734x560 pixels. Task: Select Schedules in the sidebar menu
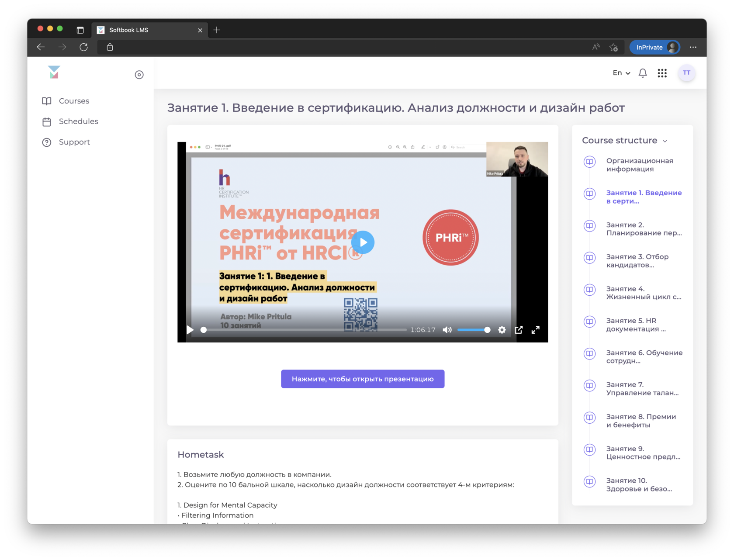pos(78,121)
